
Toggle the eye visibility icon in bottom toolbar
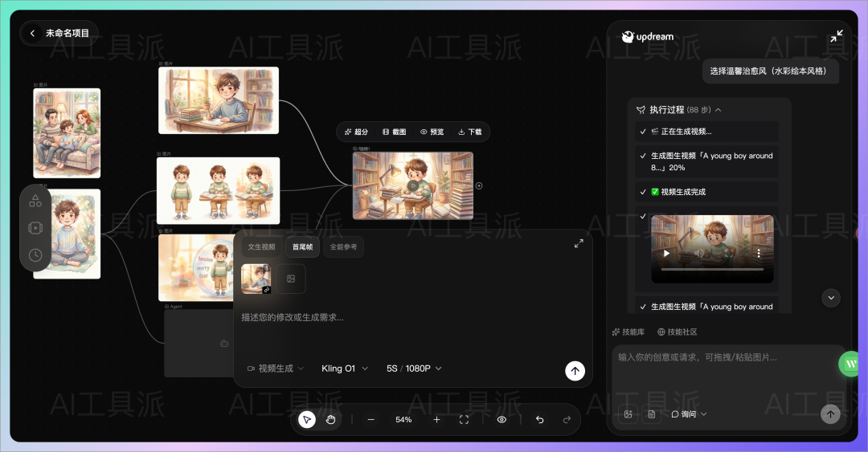coord(502,420)
